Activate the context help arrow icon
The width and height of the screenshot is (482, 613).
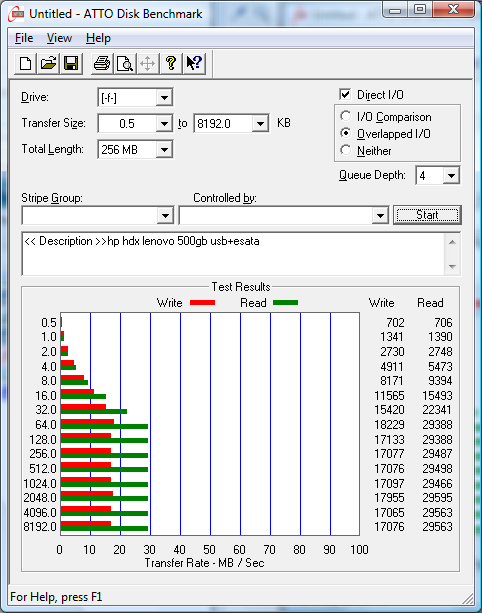point(194,63)
